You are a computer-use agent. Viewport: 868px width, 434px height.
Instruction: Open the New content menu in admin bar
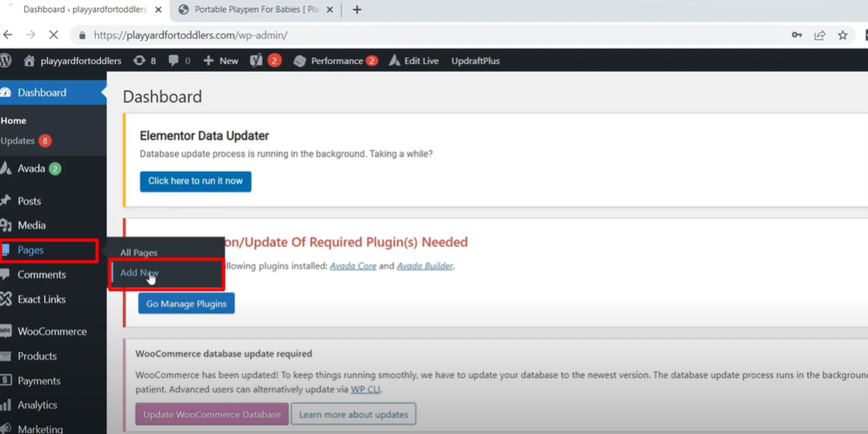(x=221, y=61)
